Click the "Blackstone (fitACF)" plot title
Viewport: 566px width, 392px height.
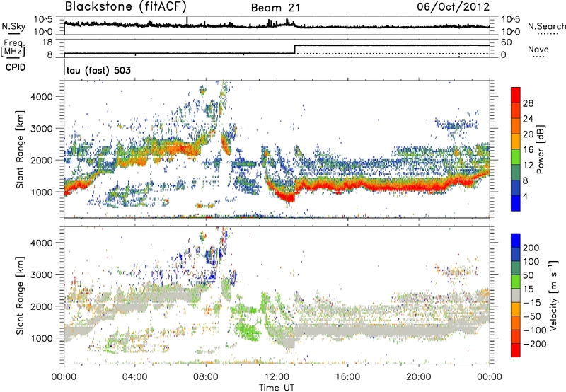tap(125, 6)
